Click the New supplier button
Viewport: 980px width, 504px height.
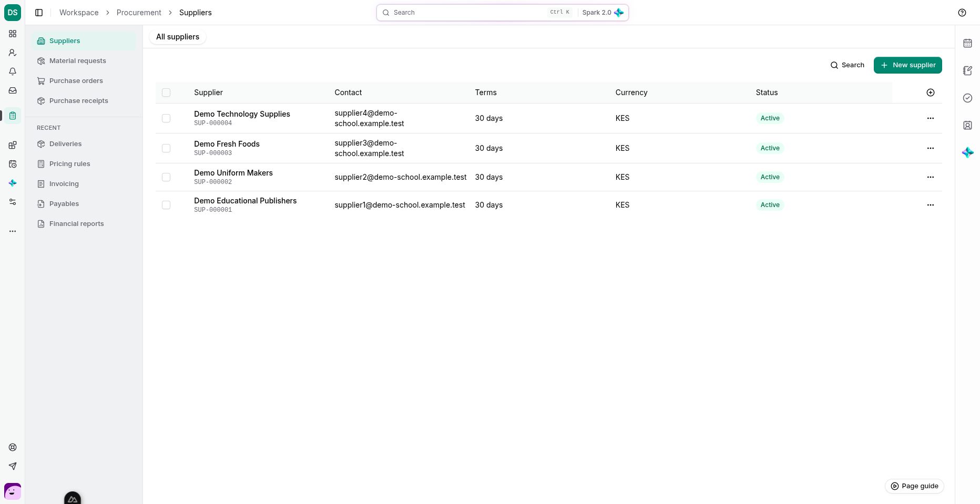908,65
